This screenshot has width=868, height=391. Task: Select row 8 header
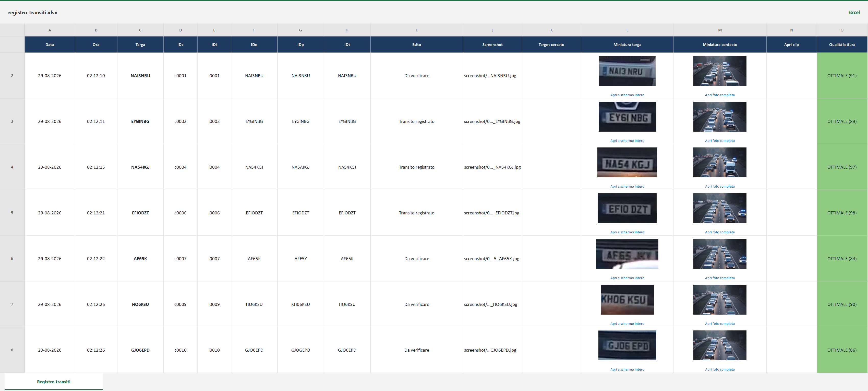pos(12,350)
